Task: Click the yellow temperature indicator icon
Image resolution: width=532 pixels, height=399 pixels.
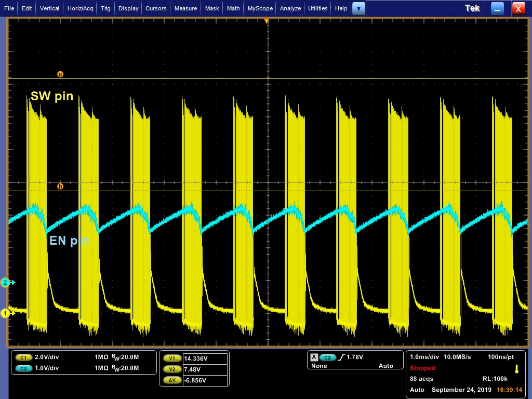Action: tap(517, 369)
